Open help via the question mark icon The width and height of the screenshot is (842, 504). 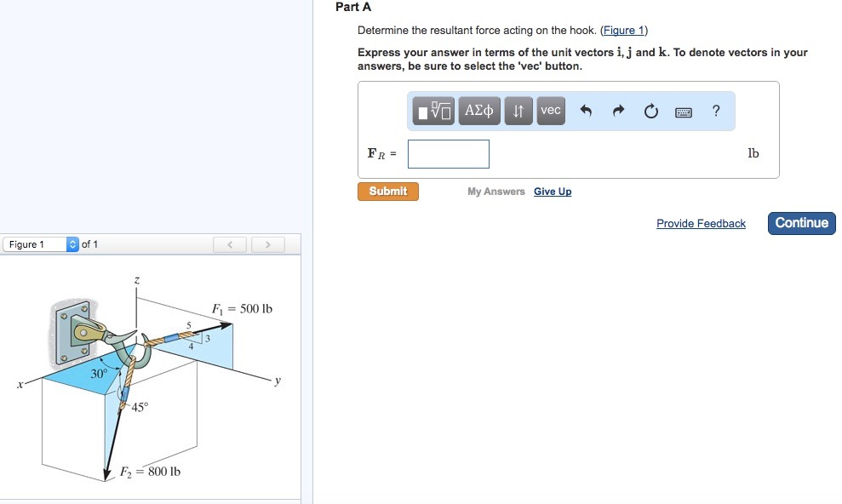point(715,110)
